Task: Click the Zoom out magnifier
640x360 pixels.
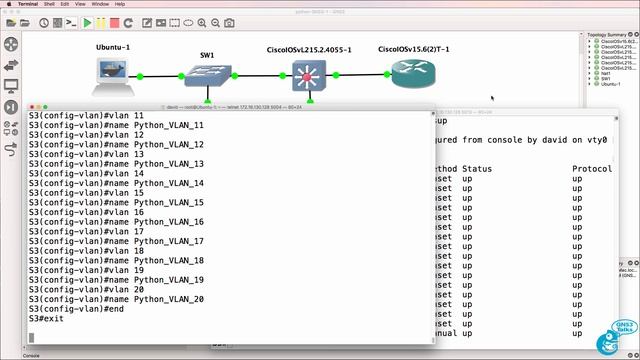Action: (x=216, y=23)
